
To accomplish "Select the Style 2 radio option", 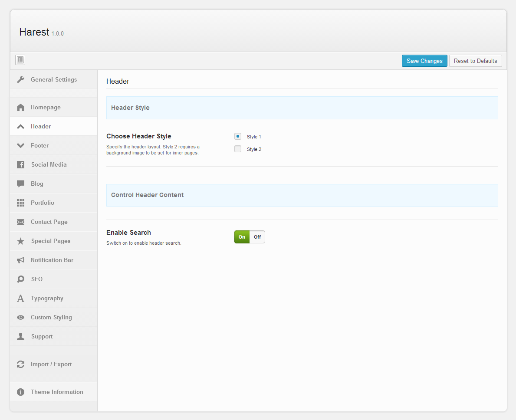I will (x=238, y=149).
